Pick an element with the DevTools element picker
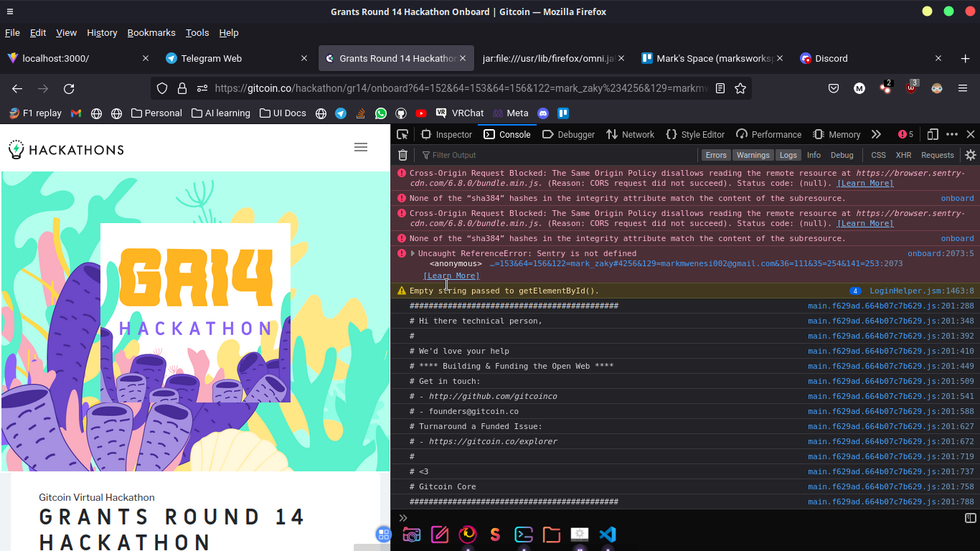 pos(402,134)
